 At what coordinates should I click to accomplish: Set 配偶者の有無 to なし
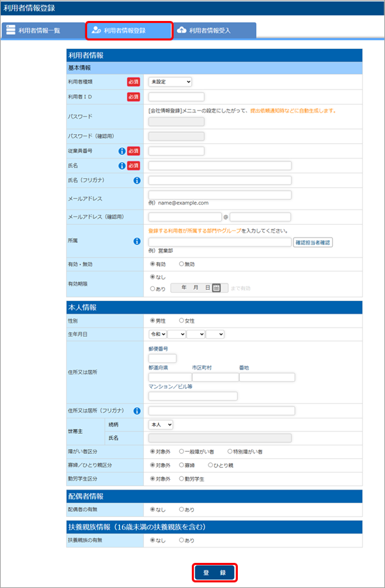point(153,510)
